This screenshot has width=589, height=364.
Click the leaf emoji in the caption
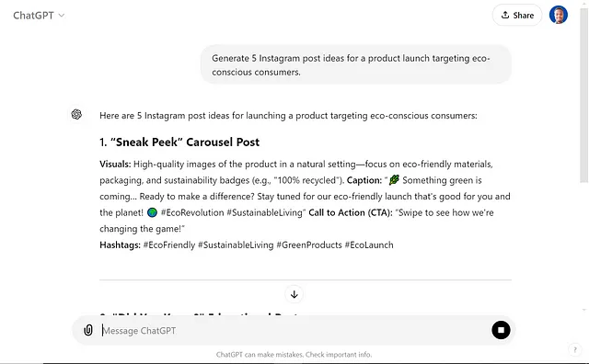click(x=394, y=180)
